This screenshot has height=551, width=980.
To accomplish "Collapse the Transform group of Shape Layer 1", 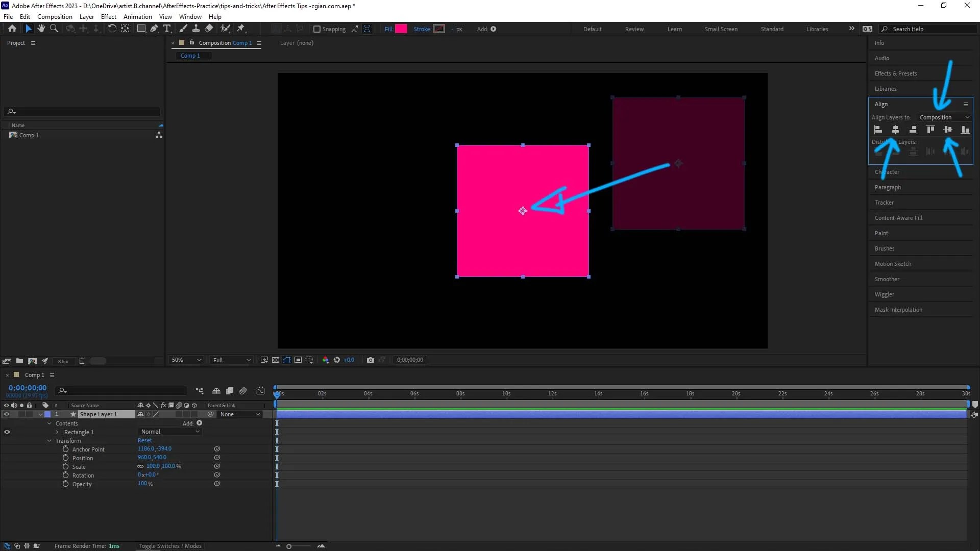I will click(x=49, y=440).
